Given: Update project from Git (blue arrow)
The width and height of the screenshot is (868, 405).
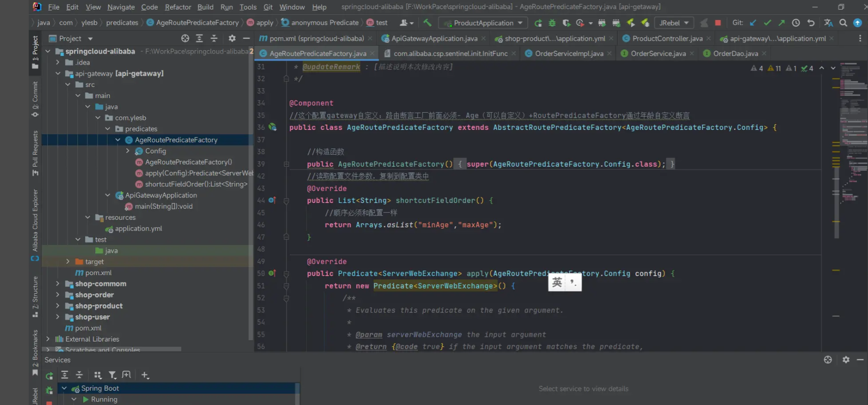Looking at the screenshot, I should (x=753, y=22).
